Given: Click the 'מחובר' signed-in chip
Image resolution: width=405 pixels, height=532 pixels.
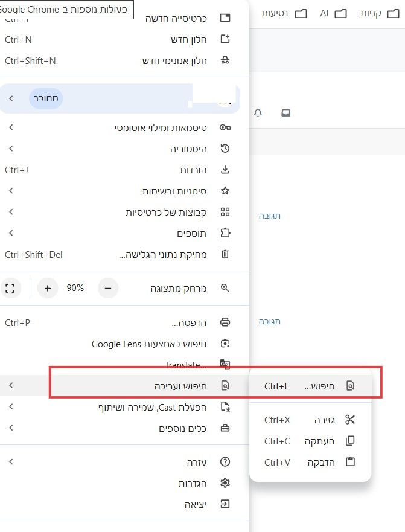Looking at the screenshot, I should click(46, 98).
